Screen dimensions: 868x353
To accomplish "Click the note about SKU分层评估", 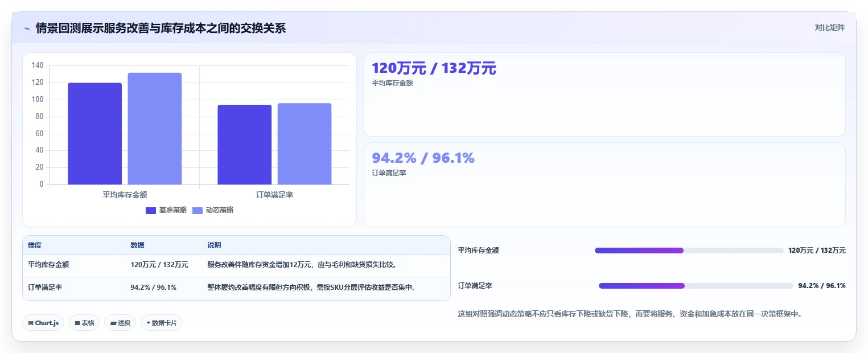I will (312, 288).
